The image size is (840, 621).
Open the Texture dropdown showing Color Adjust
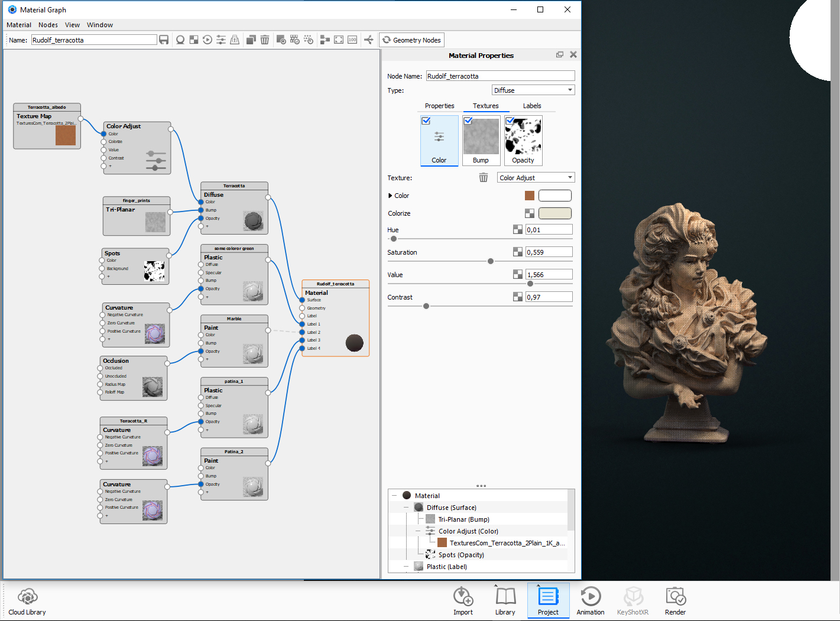536,178
